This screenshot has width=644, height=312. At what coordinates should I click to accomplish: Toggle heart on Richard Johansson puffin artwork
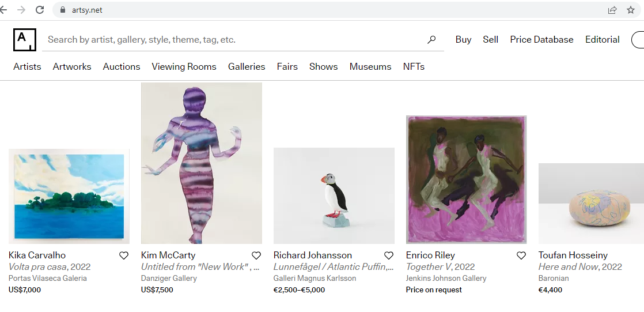click(389, 255)
